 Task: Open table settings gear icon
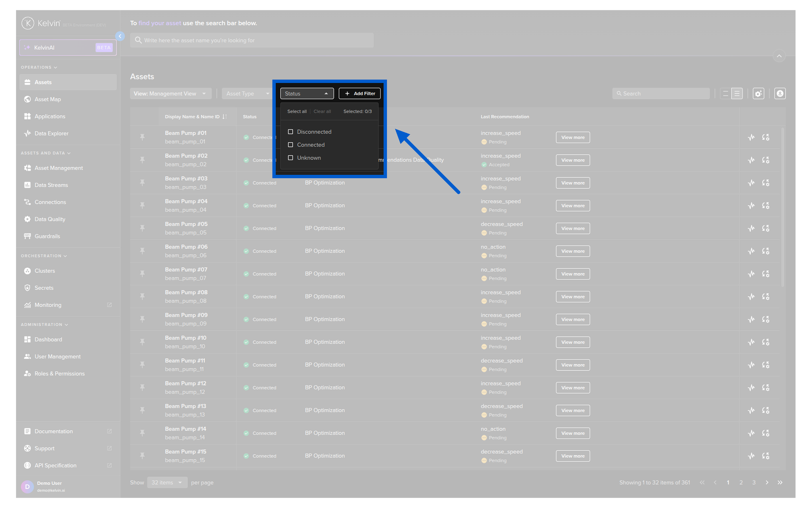tap(758, 94)
